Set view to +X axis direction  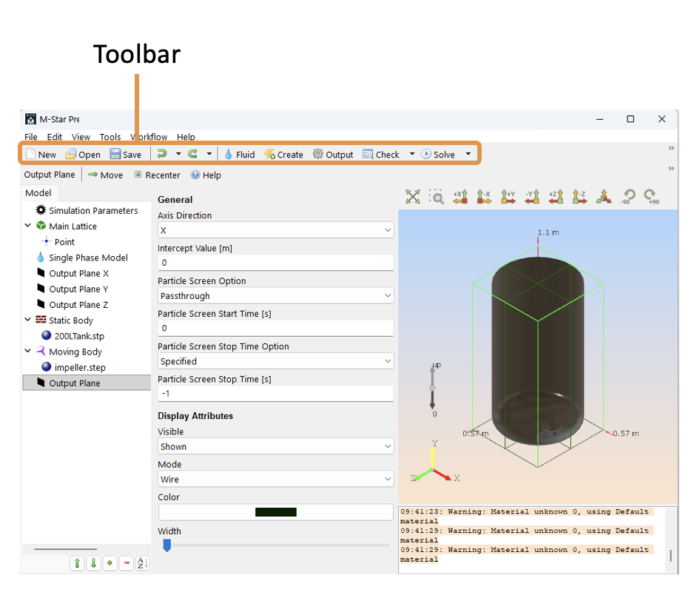(x=460, y=196)
